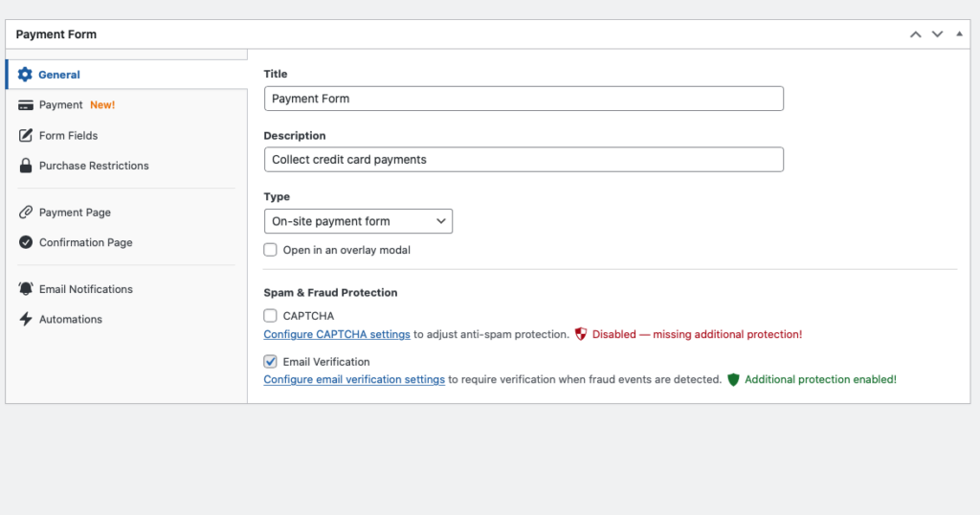Move Payment Form panel up
980x515 pixels.
tap(916, 34)
